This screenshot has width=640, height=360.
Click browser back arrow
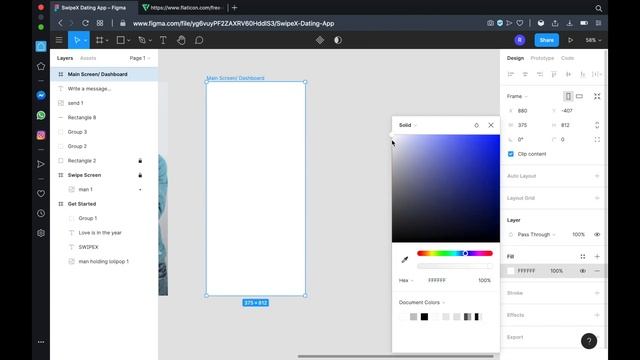click(x=60, y=23)
